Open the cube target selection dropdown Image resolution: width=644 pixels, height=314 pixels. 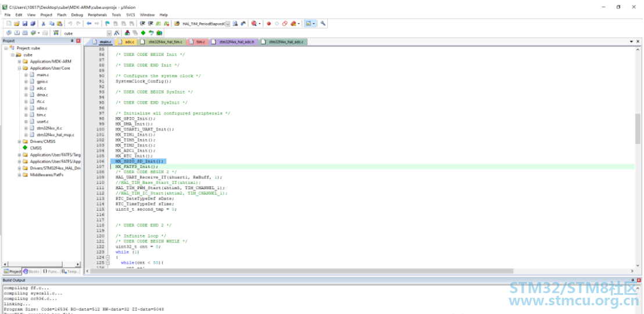coord(109,33)
